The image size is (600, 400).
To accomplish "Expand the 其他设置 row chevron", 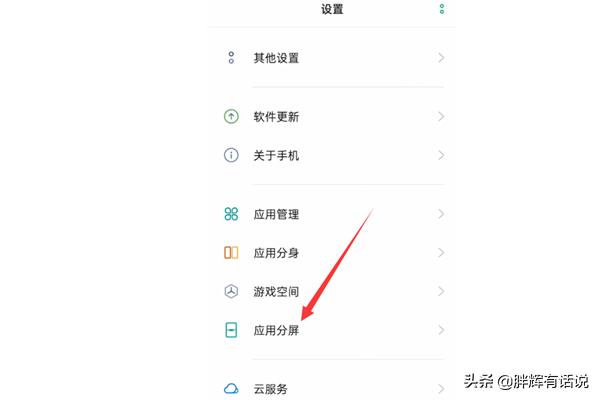I will 441,58.
